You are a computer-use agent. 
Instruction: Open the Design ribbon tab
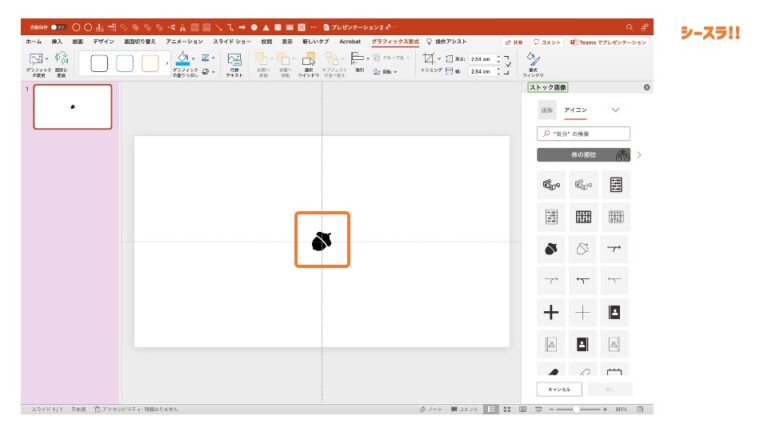104,42
